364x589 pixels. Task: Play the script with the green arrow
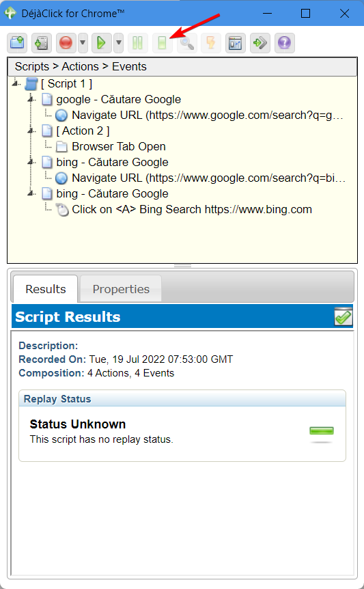tap(101, 43)
